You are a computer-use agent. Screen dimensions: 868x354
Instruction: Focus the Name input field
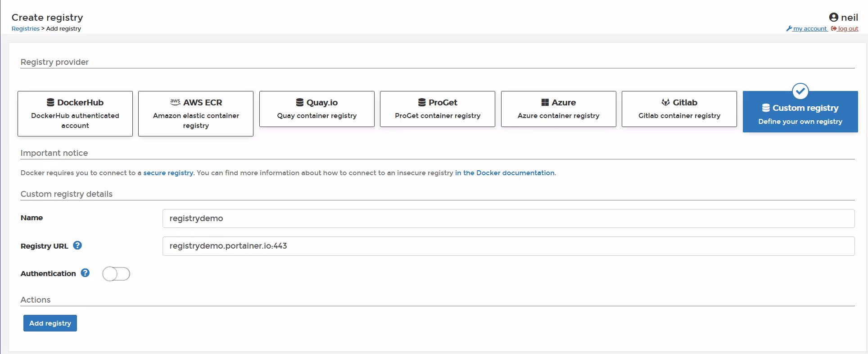click(x=508, y=218)
